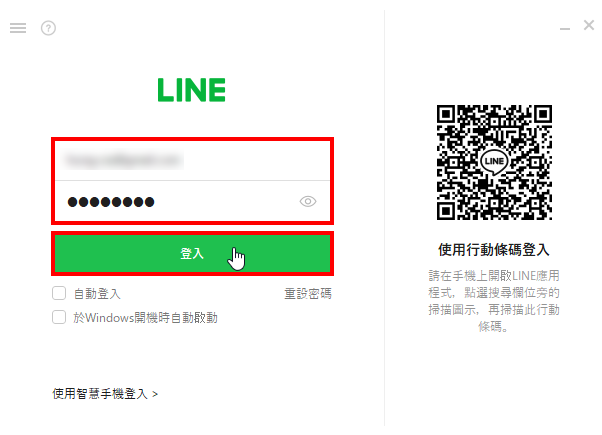Focus the blurred email input field
Image resolution: width=602 pixels, height=435 pixels.
(192, 160)
